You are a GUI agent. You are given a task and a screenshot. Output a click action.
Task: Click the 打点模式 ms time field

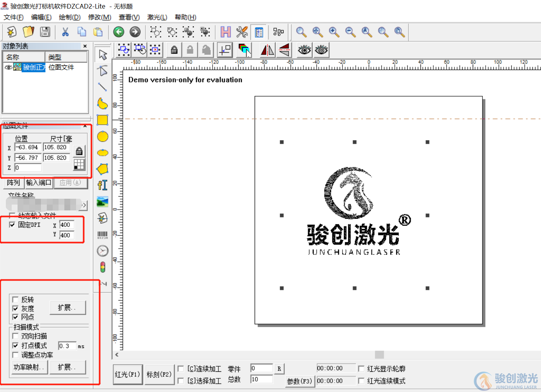pyautogui.click(x=67, y=346)
